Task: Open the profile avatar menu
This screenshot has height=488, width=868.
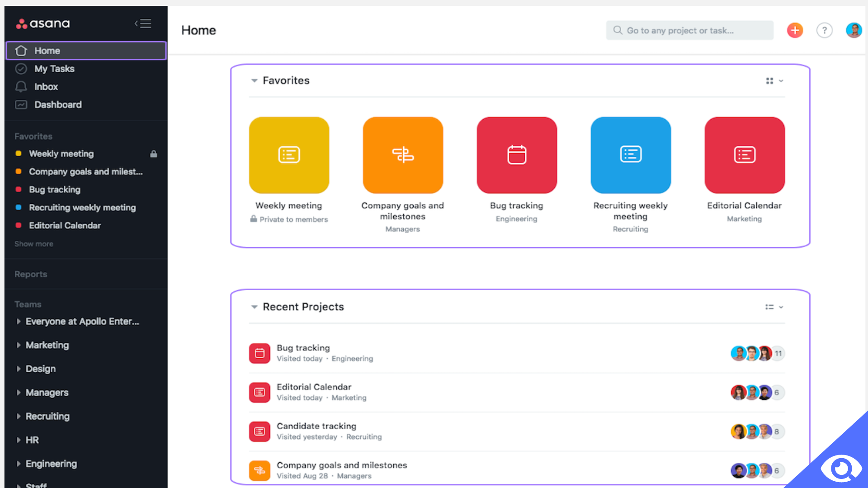Action: 854,30
